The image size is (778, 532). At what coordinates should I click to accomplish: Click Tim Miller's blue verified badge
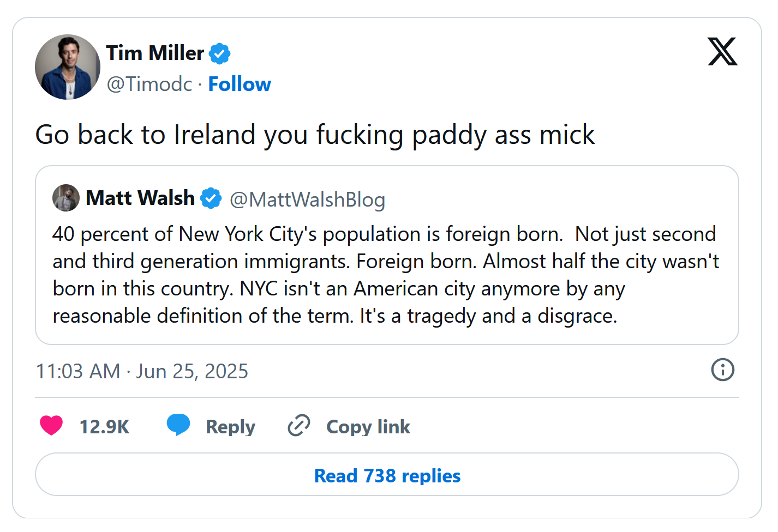[220, 53]
